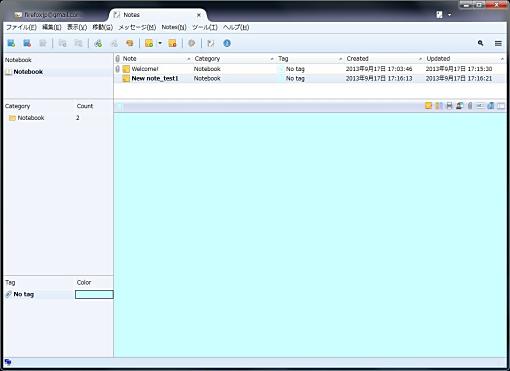The image size is (510, 371).
Task: Click the note pencil icon beside info icon
Action: 211,43
